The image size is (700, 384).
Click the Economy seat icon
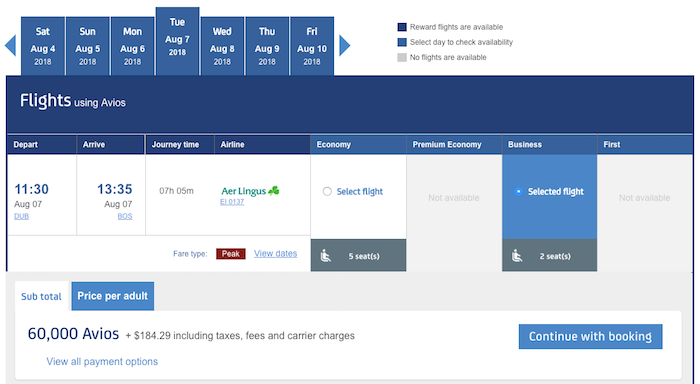[x=326, y=256]
